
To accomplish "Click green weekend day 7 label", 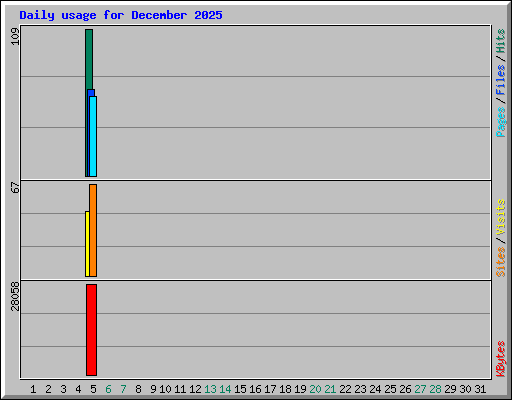I will 123,389.
